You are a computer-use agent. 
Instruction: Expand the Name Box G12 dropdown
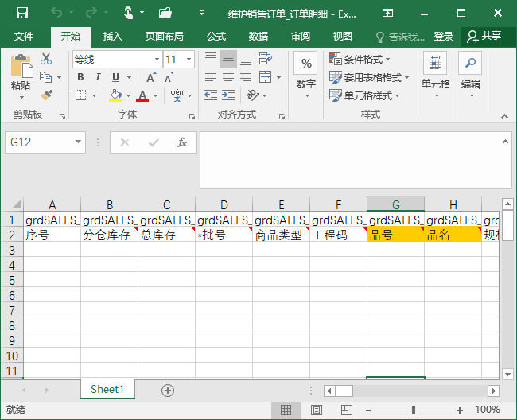pos(78,142)
